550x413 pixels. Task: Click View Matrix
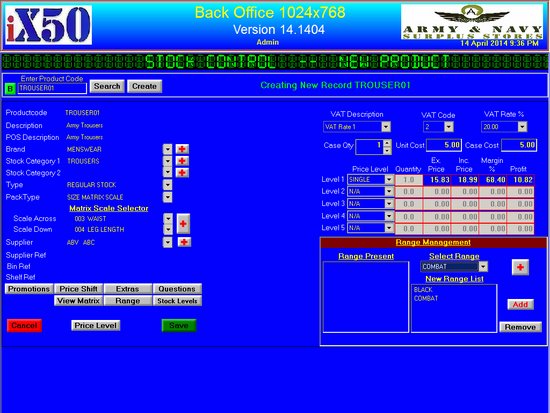79,301
